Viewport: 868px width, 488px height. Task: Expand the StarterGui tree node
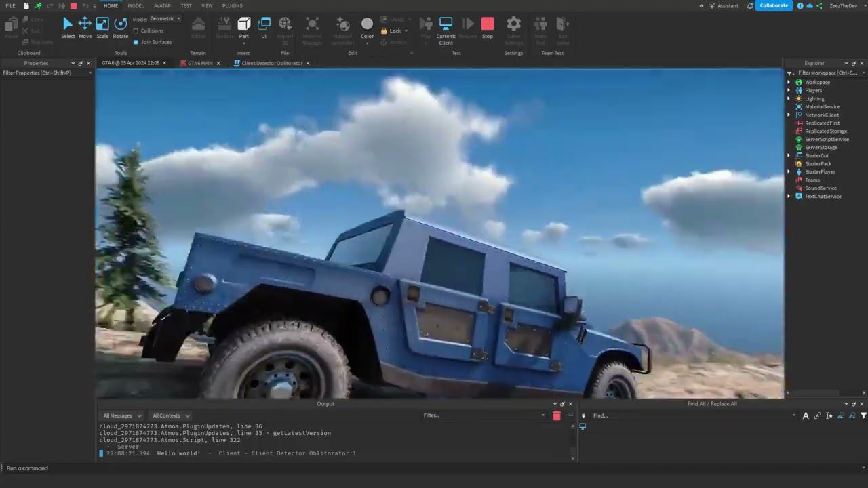(x=789, y=155)
